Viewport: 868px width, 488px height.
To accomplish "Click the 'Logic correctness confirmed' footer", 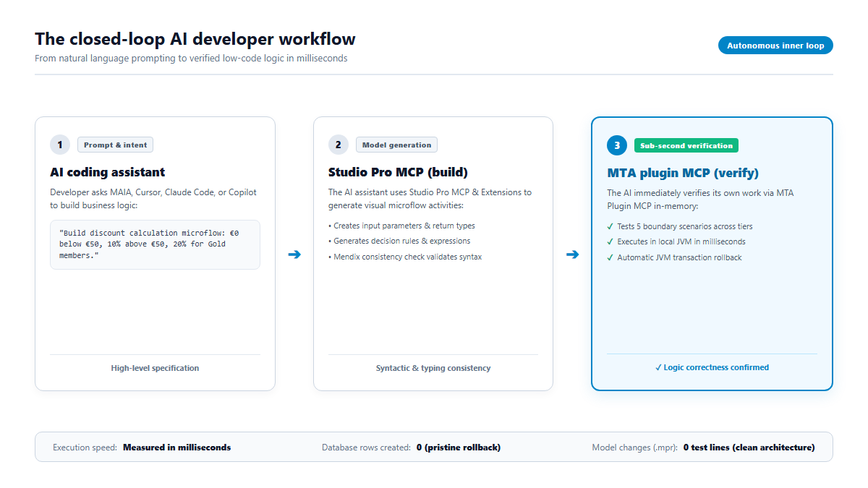I will click(712, 367).
